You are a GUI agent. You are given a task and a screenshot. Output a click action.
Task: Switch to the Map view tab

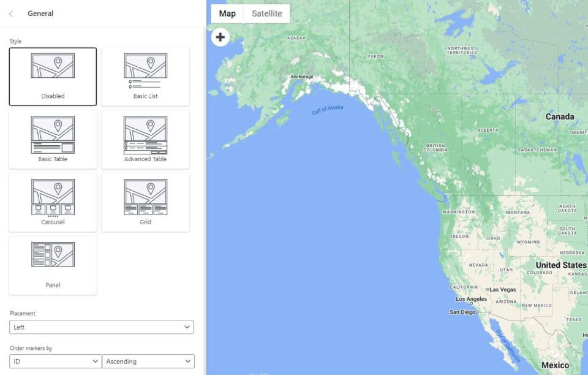pyautogui.click(x=227, y=13)
